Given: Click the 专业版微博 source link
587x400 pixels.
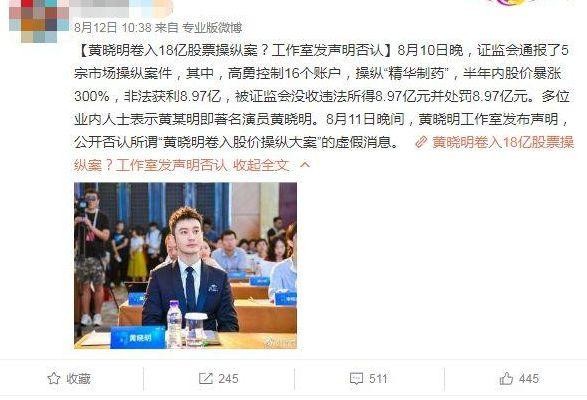Looking at the screenshot, I should click(212, 27).
